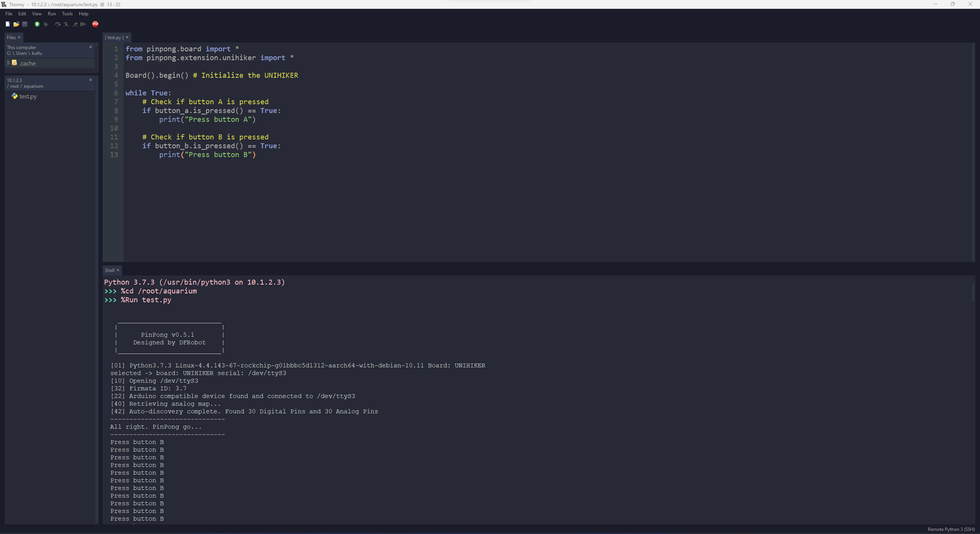Image resolution: width=980 pixels, height=534 pixels.
Task: Click the aquarium path segment link
Action: pyautogui.click(x=33, y=86)
